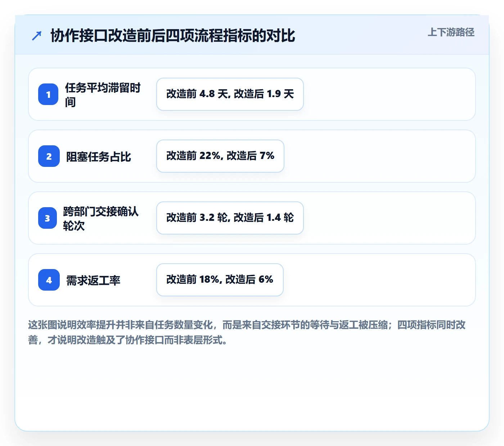The width and height of the screenshot is (504, 446).
Task: Click the 跨部门交接确认轮次 metric label
Action: click(x=101, y=218)
